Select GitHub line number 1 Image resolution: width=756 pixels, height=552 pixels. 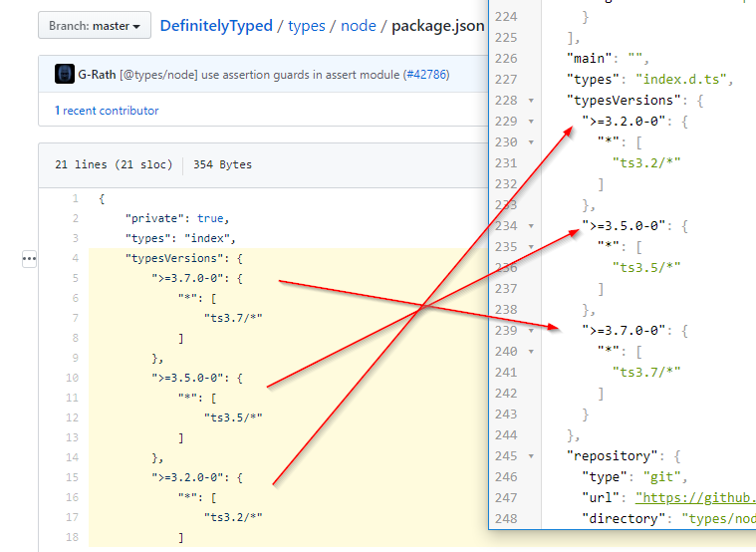(76, 198)
